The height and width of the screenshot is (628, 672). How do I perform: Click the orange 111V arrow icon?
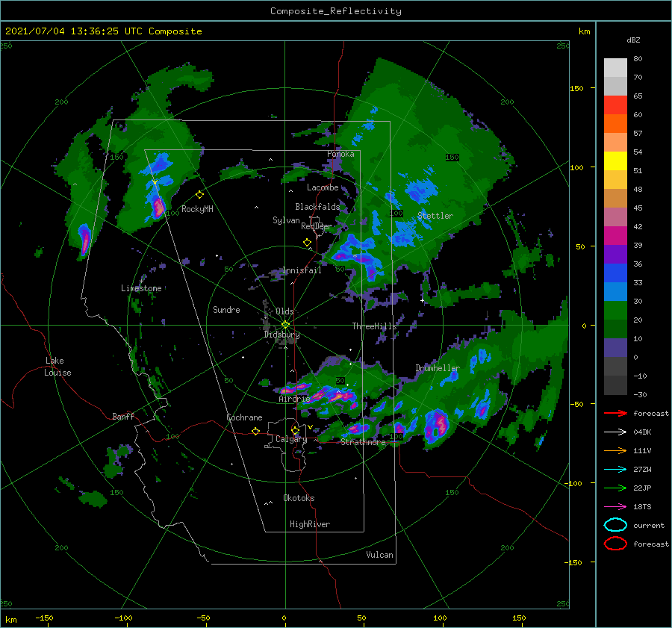(x=615, y=450)
